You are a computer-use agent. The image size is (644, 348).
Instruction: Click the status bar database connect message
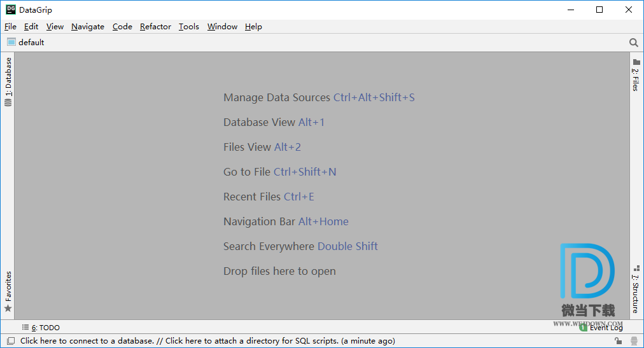tap(207, 340)
